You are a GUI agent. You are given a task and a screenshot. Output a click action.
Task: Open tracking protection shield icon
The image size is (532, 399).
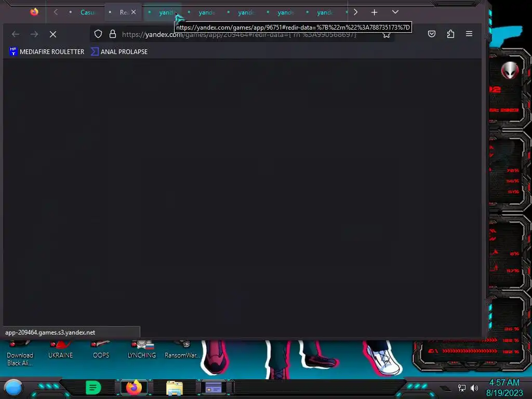pyautogui.click(x=98, y=34)
